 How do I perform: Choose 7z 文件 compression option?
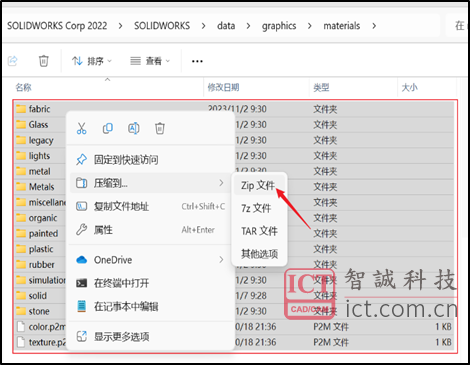259,208
